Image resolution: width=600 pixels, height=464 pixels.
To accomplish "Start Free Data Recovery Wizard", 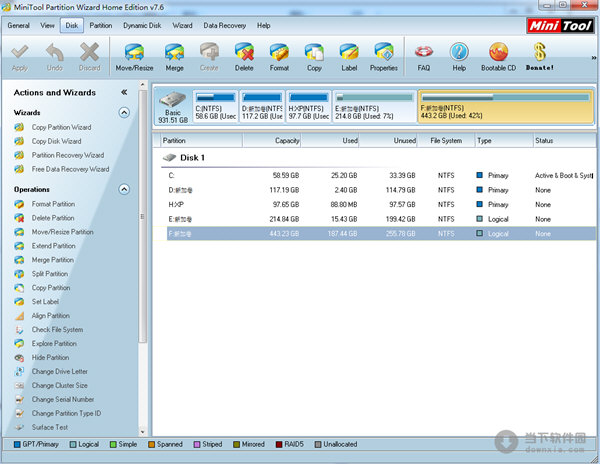I will click(70, 169).
